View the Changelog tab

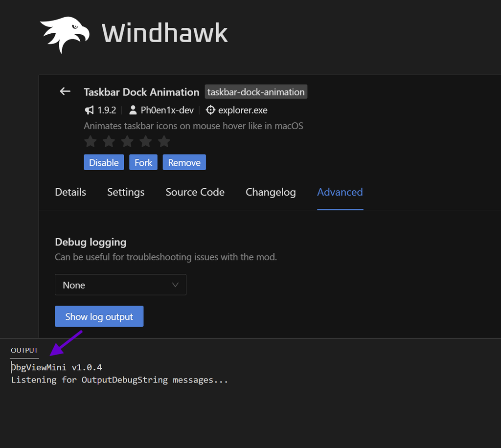[271, 192]
